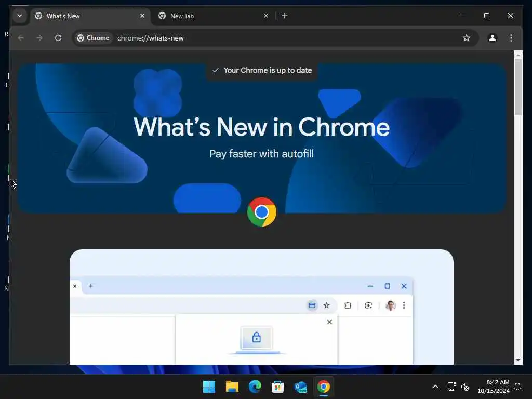Image resolution: width=532 pixels, height=399 pixels.
Task: Click the scrollbar up arrow
Action: point(518,55)
